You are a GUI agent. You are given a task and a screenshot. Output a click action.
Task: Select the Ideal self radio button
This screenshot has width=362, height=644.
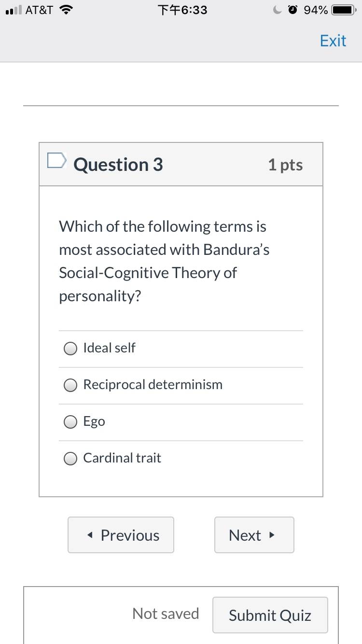click(x=70, y=349)
